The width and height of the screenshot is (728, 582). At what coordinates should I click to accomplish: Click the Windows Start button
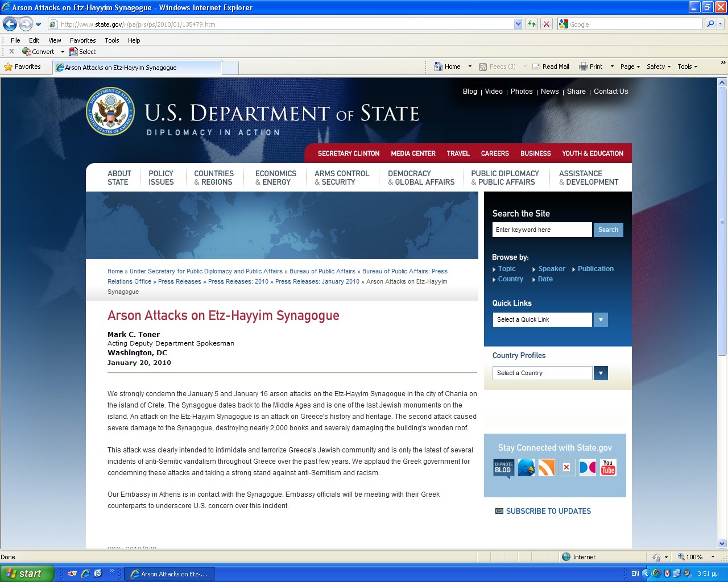27,573
